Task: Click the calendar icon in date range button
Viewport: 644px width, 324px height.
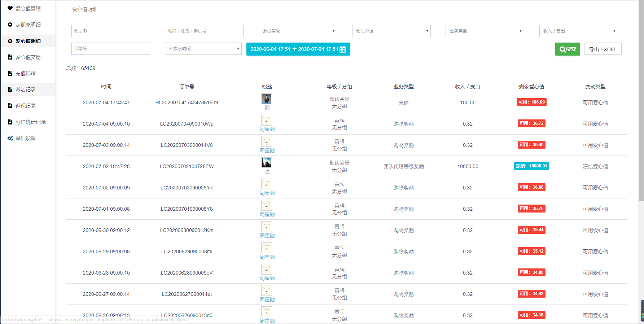Action: (343, 49)
